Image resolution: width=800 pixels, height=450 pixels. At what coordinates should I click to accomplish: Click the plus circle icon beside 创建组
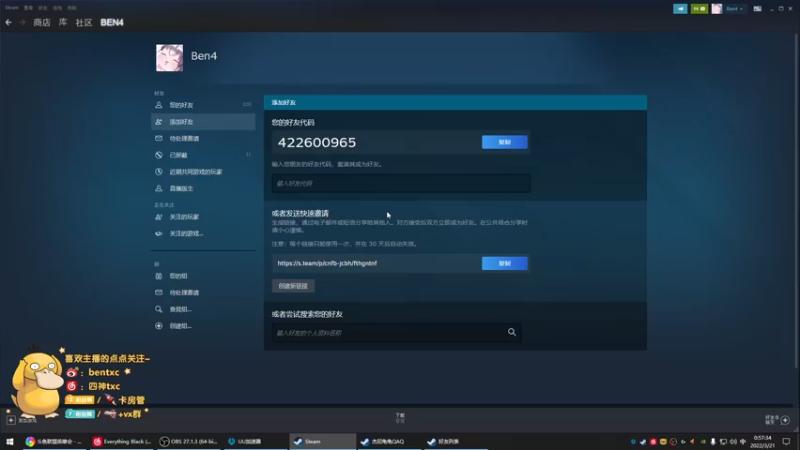(159, 326)
